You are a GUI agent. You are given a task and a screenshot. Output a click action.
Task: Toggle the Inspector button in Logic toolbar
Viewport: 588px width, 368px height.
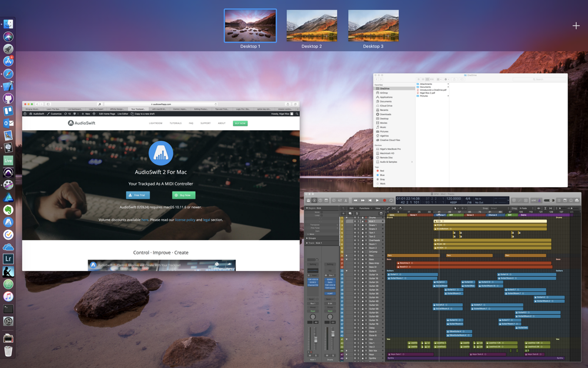[x=314, y=201]
